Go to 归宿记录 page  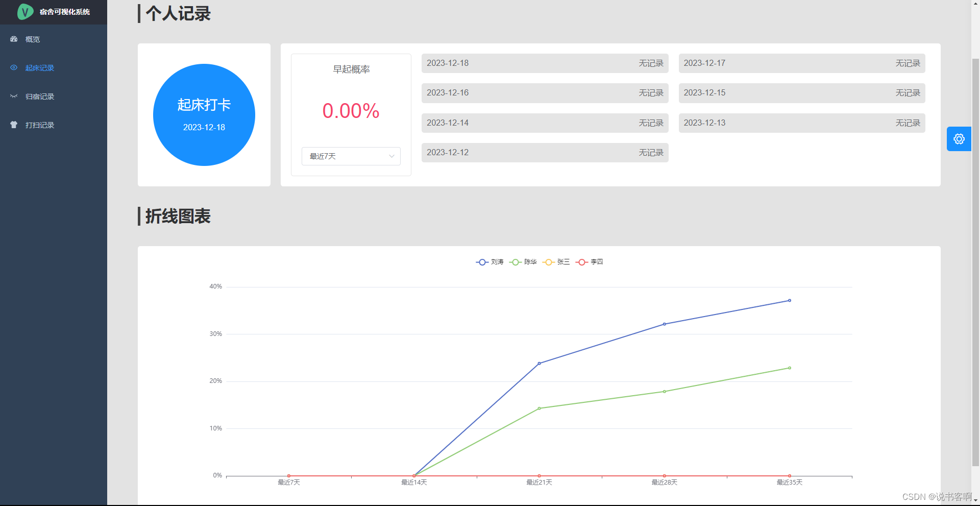click(x=54, y=97)
